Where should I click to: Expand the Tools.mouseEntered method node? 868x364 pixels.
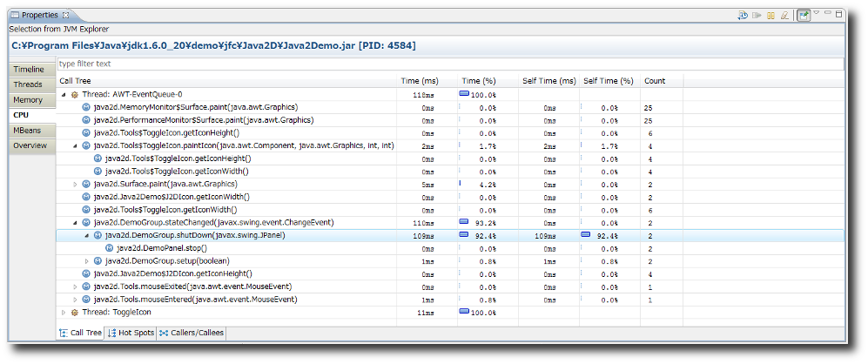[75, 300]
